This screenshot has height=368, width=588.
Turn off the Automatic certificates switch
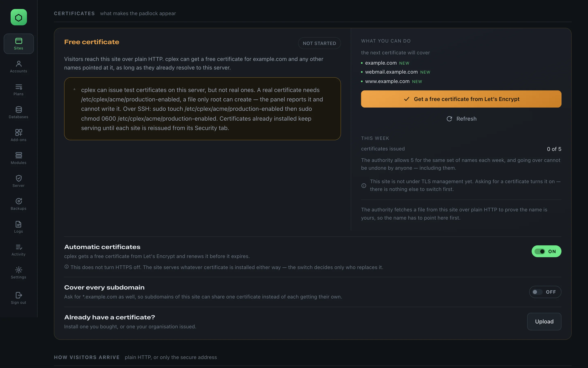point(546,251)
